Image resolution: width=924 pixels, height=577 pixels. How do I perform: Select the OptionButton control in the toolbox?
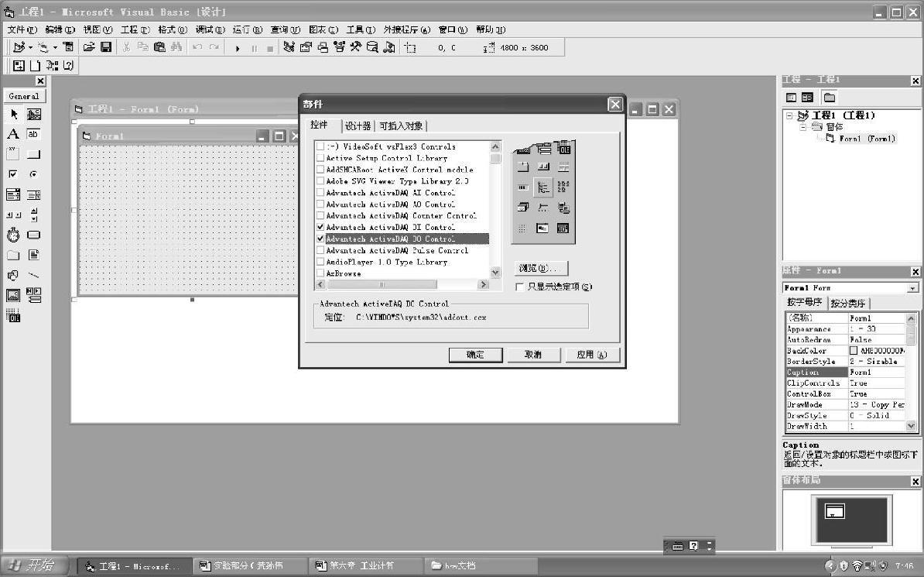pyautogui.click(x=33, y=174)
